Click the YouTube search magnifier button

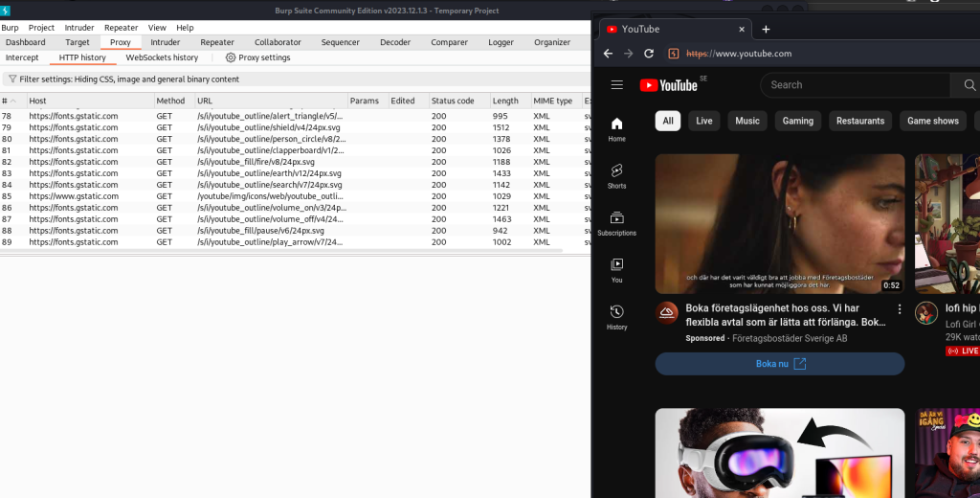point(969,85)
